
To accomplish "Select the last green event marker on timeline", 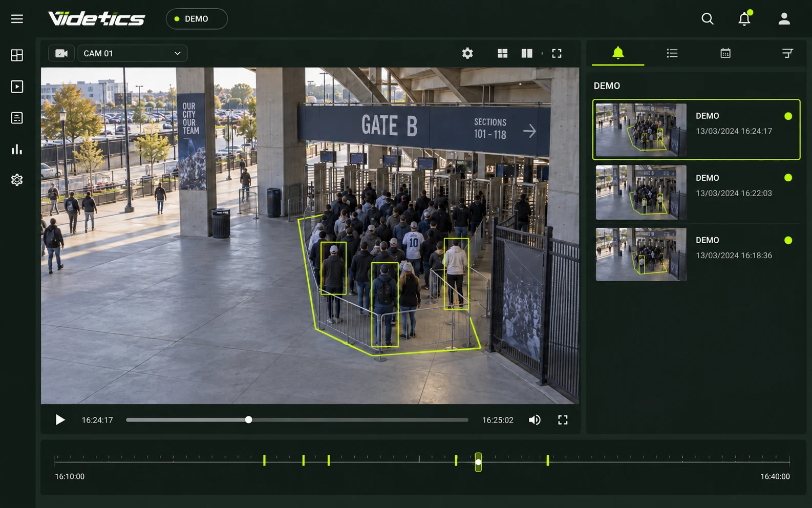I will tap(547, 460).
